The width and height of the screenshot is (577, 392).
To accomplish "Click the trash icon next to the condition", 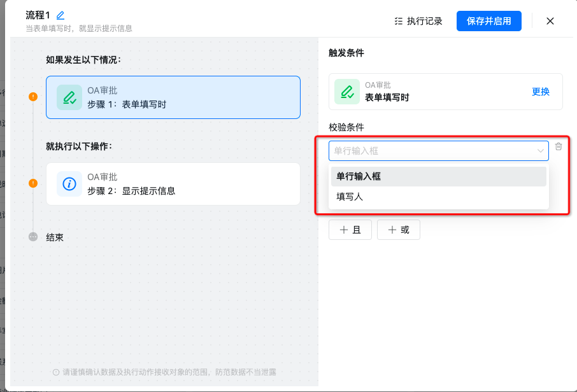I will pos(559,147).
